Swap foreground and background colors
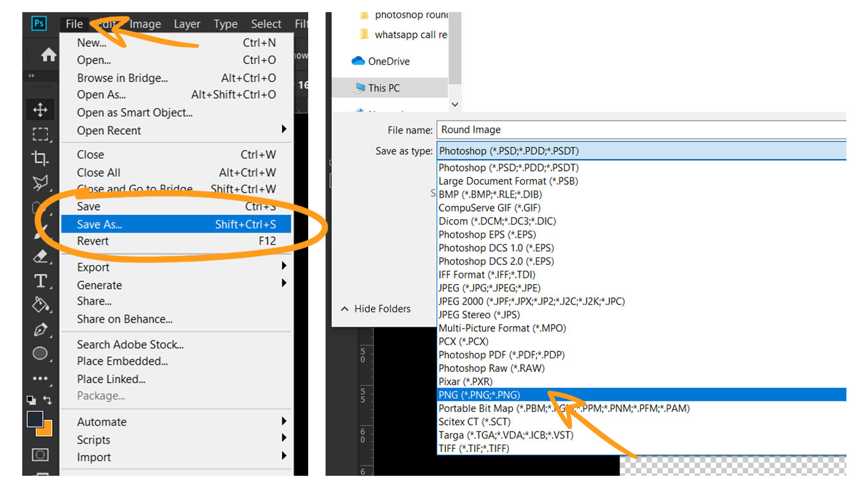The width and height of the screenshot is (868, 488). [x=46, y=400]
